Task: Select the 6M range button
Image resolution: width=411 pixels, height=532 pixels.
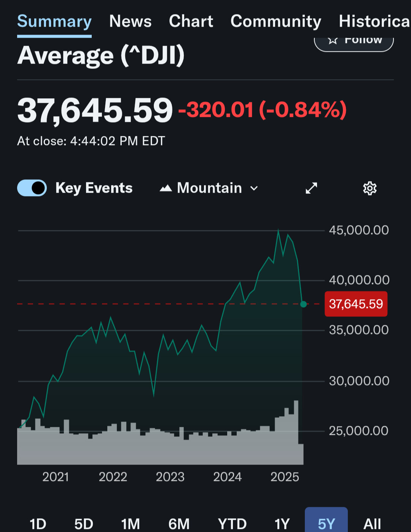Action: (179, 524)
